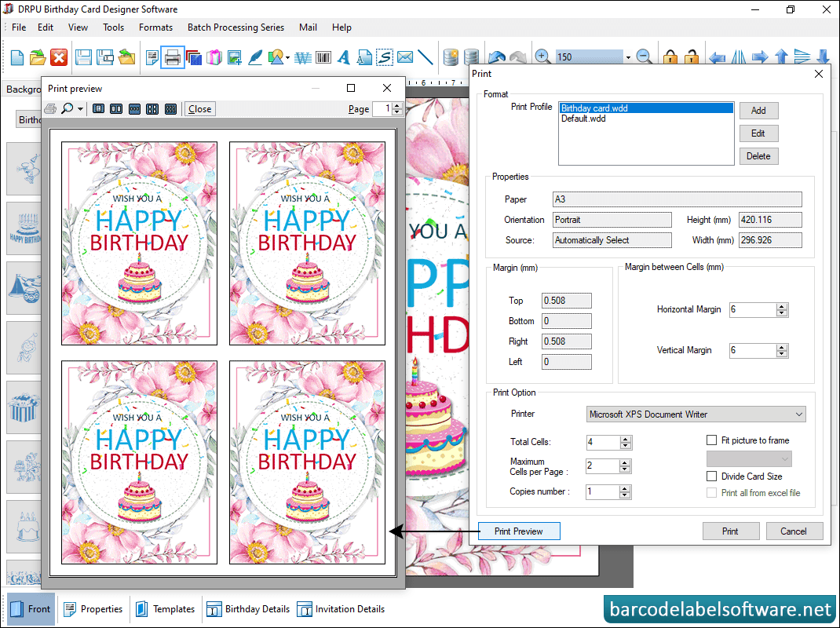
Task: Click the WordArt W icon
Action: pos(303,57)
